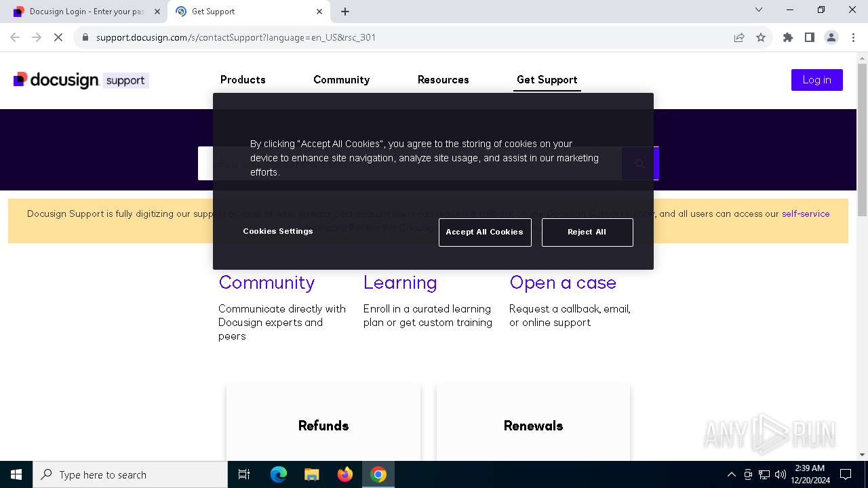Open the Products menu
The image size is (868, 488).
243,79
